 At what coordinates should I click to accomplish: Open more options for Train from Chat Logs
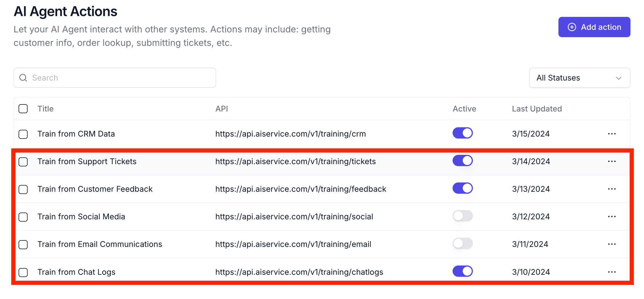click(x=612, y=272)
